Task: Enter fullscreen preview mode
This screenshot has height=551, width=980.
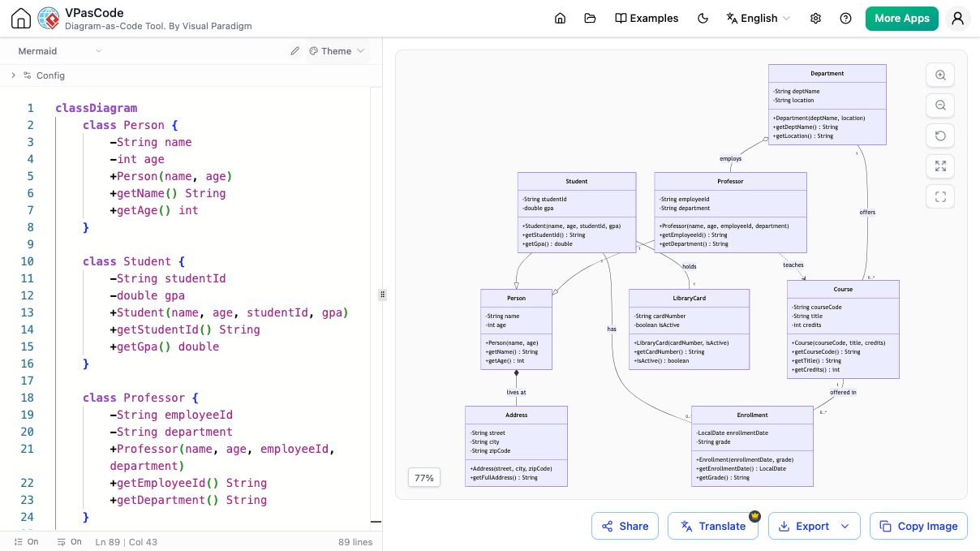Action: [x=940, y=196]
